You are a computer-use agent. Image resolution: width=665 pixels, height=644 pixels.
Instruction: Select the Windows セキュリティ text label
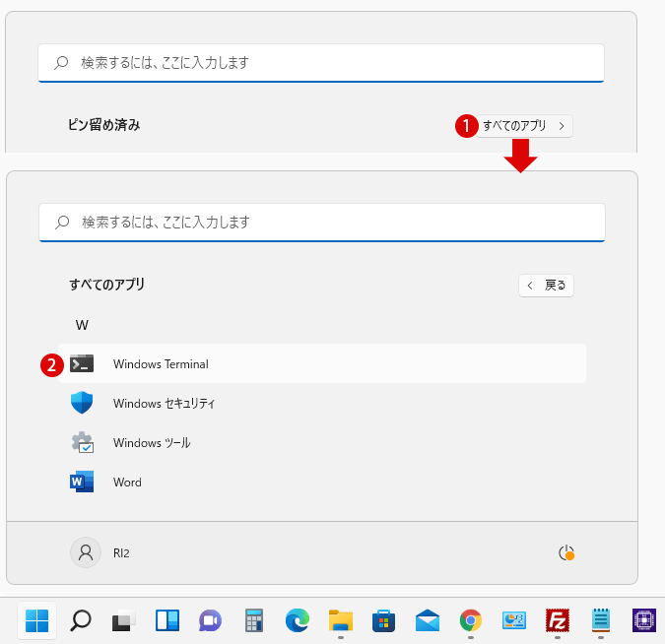[165, 403]
